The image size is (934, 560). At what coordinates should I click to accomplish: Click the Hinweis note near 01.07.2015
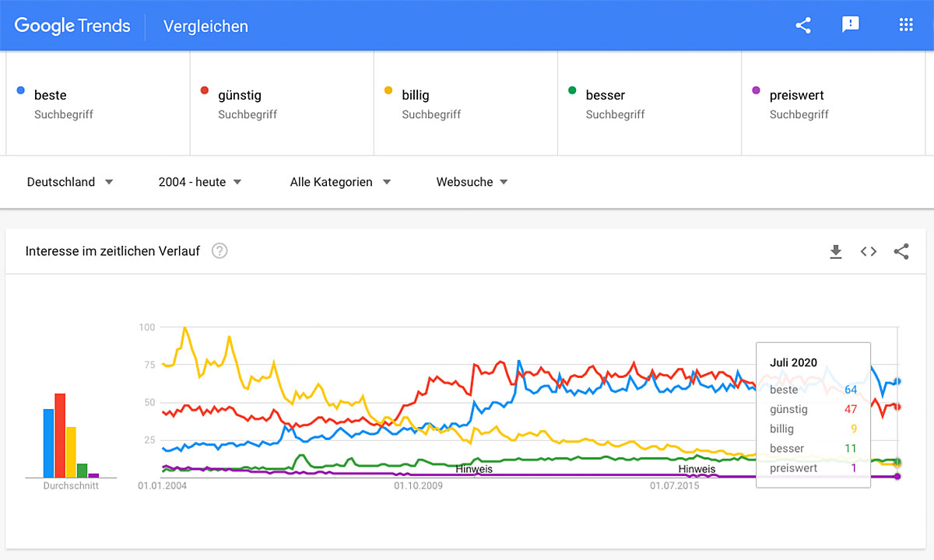(x=697, y=469)
